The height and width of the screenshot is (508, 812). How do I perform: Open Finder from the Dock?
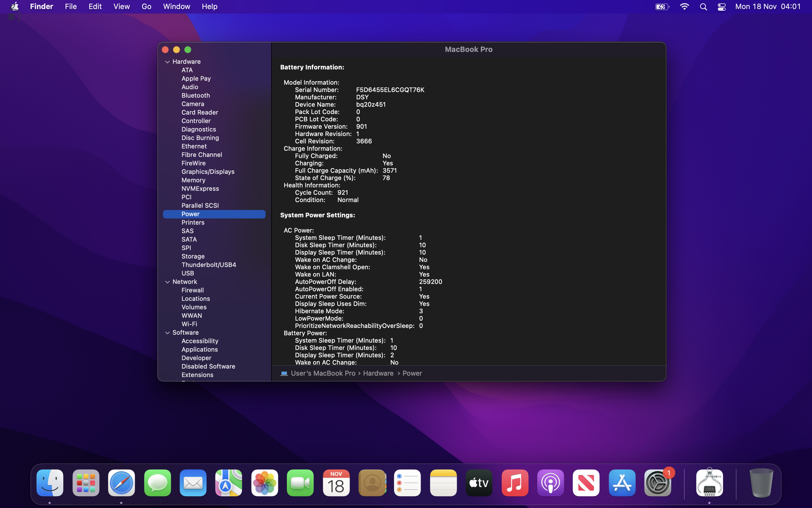click(x=50, y=483)
